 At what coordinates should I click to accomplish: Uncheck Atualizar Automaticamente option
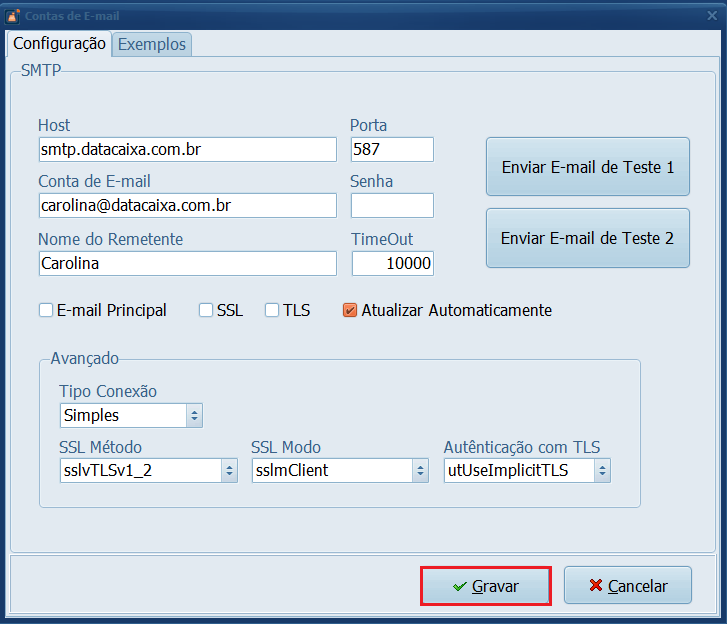[x=350, y=311]
